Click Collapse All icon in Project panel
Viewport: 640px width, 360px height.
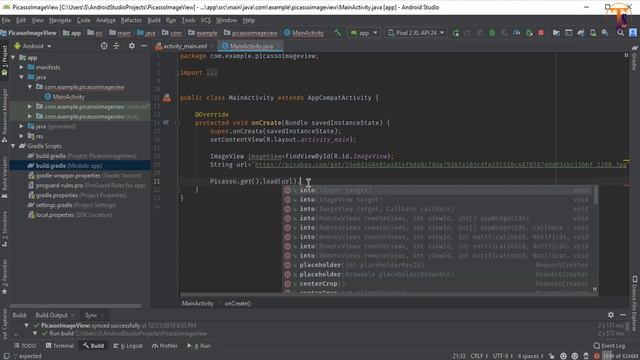(116, 46)
